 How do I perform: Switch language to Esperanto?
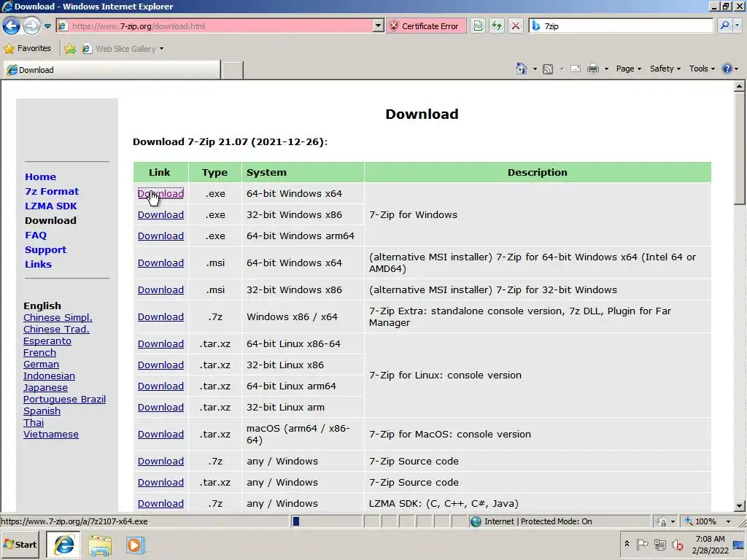[47, 341]
